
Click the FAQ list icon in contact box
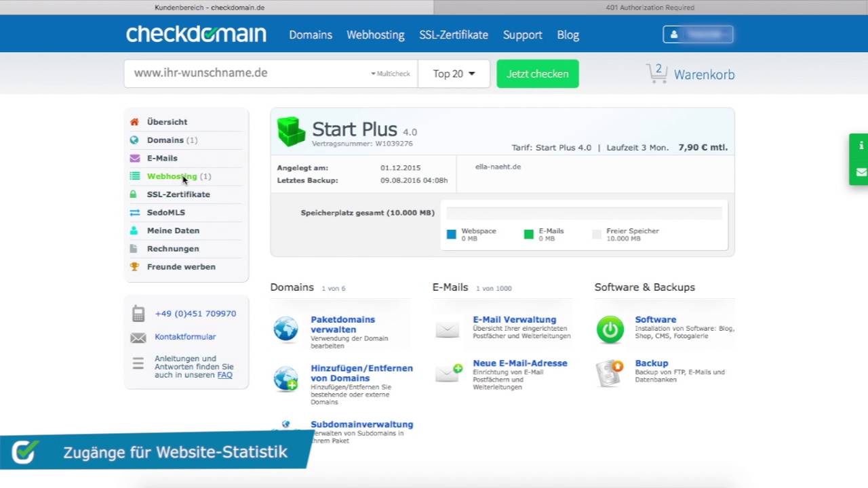[138, 363]
